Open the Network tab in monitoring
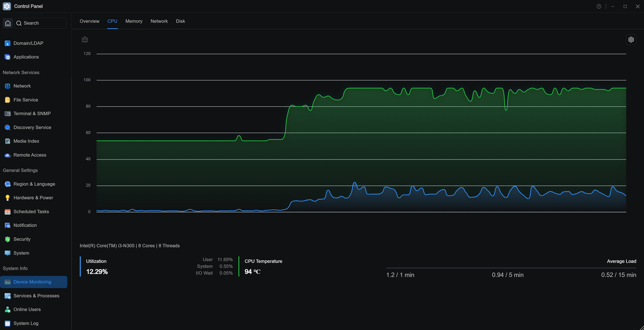This screenshot has height=330, width=644. pos(159,21)
